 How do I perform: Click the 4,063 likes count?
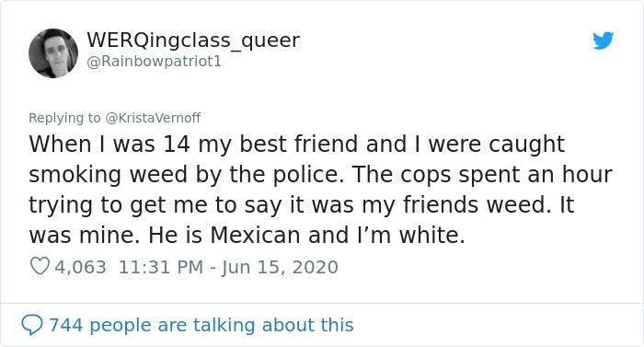(80, 267)
